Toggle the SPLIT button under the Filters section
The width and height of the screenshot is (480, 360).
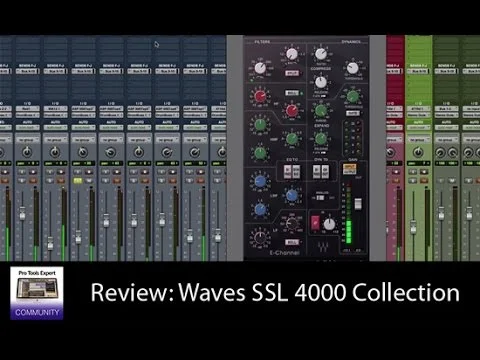coord(292,73)
